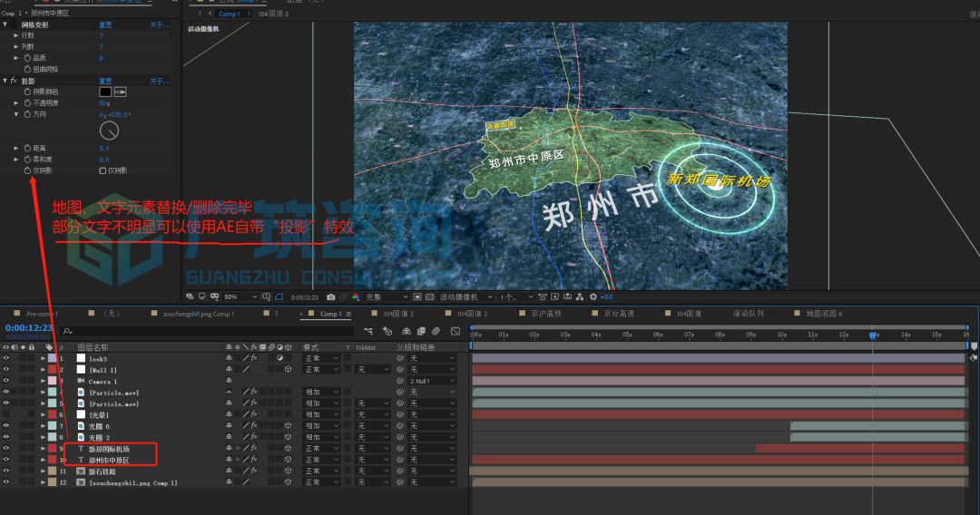
Task: Click the reset exposure icon beside +0.0
Action: 593,296
